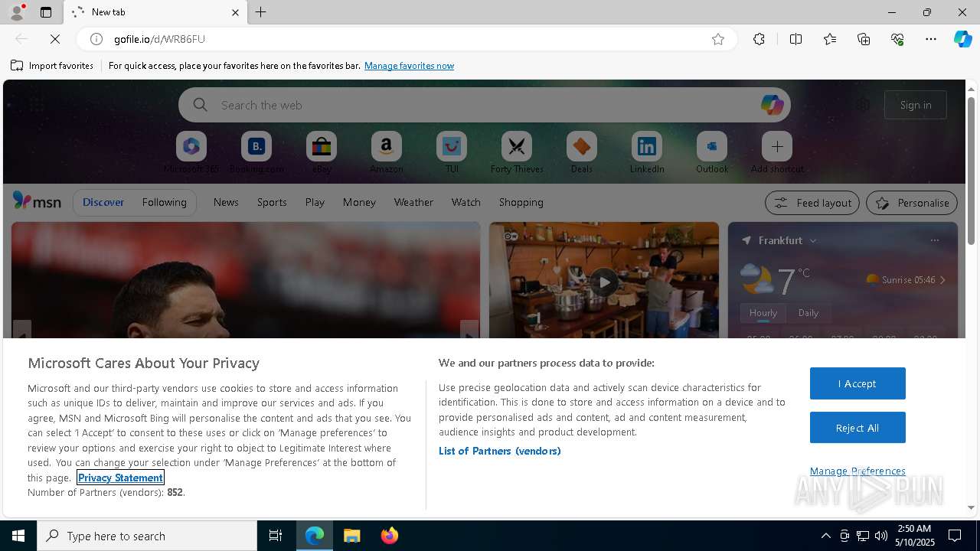Viewport: 980px width, 551px height.
Task: Open Settings and more ellipsis menu
Action: [x=931, y=39]
